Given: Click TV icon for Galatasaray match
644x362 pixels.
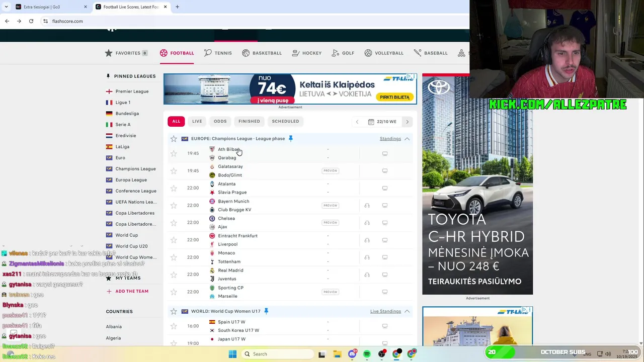Looking at the screenshot, I should pos(385,171).
